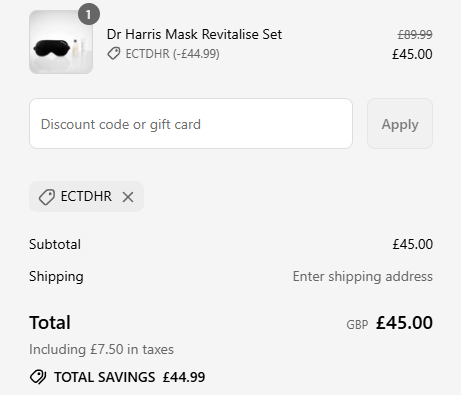
Task: Click the Subtotal £45.00 amount
Action: (412, 244)
